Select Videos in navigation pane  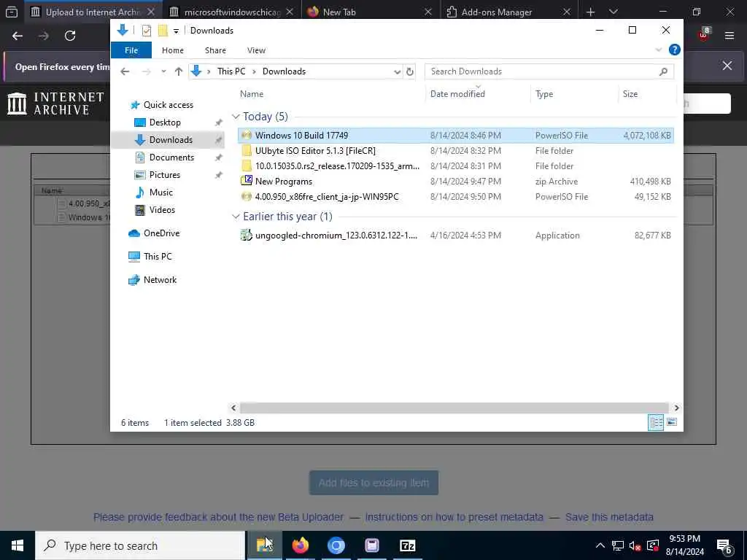[162, 210]
